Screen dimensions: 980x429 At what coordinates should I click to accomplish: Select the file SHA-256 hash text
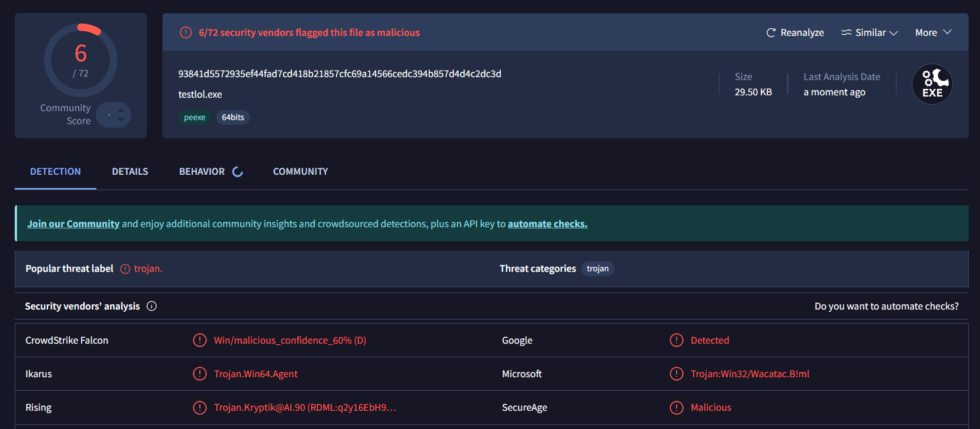(x=339, y=74)
